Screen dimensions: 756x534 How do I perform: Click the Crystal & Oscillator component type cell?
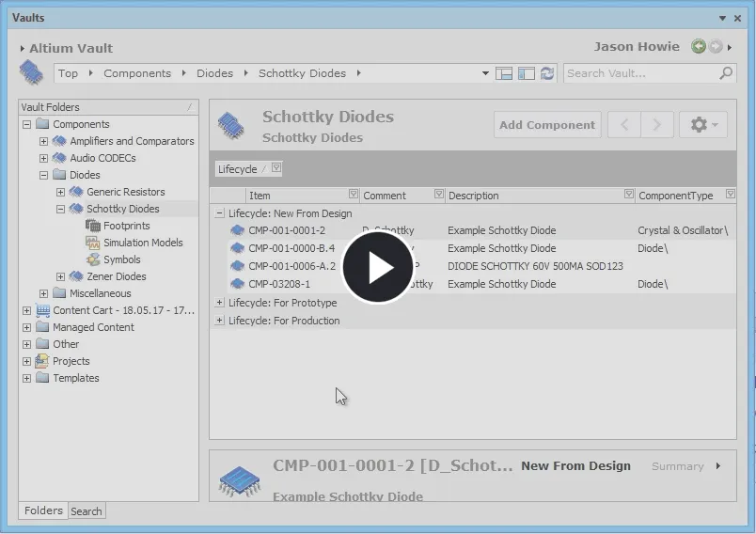point(683,230)
